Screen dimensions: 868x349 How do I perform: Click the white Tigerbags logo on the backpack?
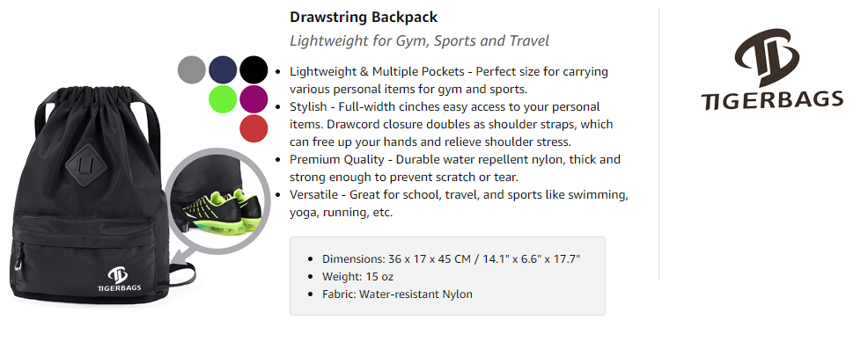tap(119, 279)
